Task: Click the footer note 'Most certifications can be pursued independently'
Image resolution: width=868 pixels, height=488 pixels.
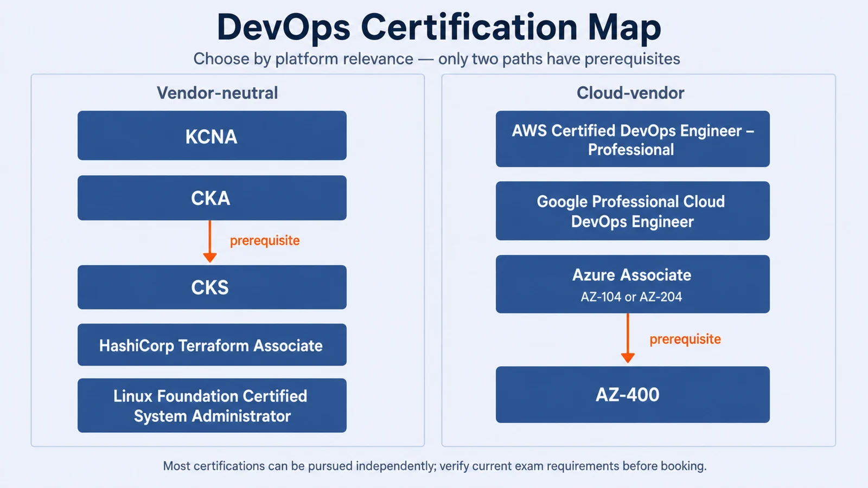Action: (299, 466)
